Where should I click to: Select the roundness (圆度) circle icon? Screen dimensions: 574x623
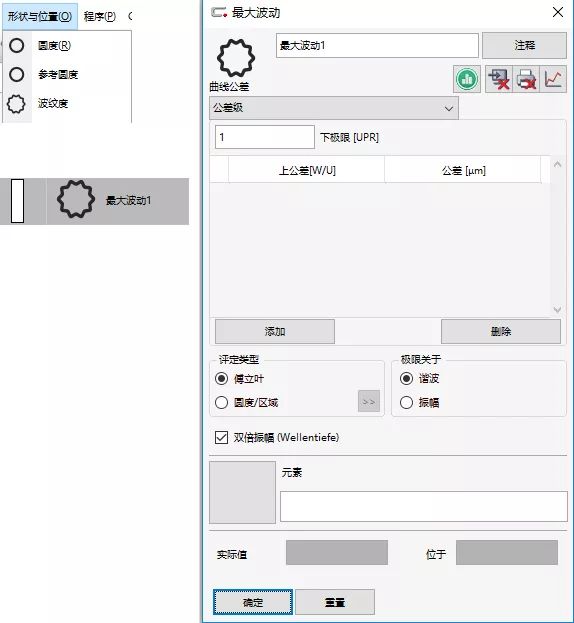17,46
